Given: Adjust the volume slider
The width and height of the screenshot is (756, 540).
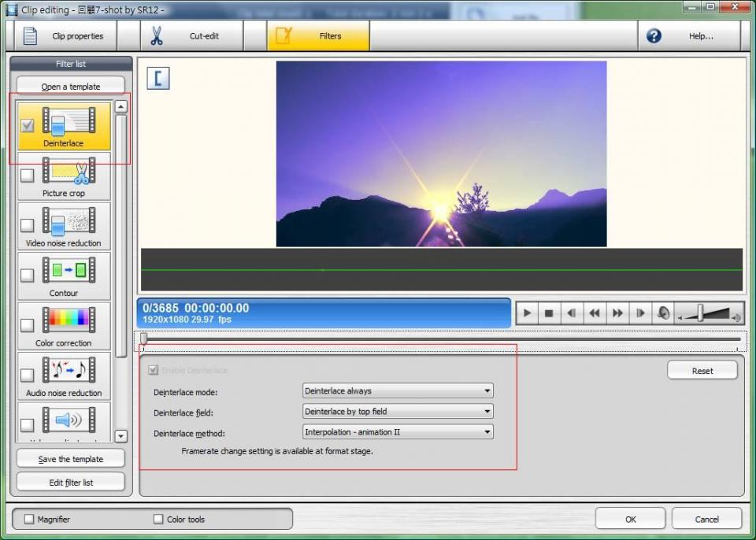Looking at the screenshot, I should coord(700,314).
